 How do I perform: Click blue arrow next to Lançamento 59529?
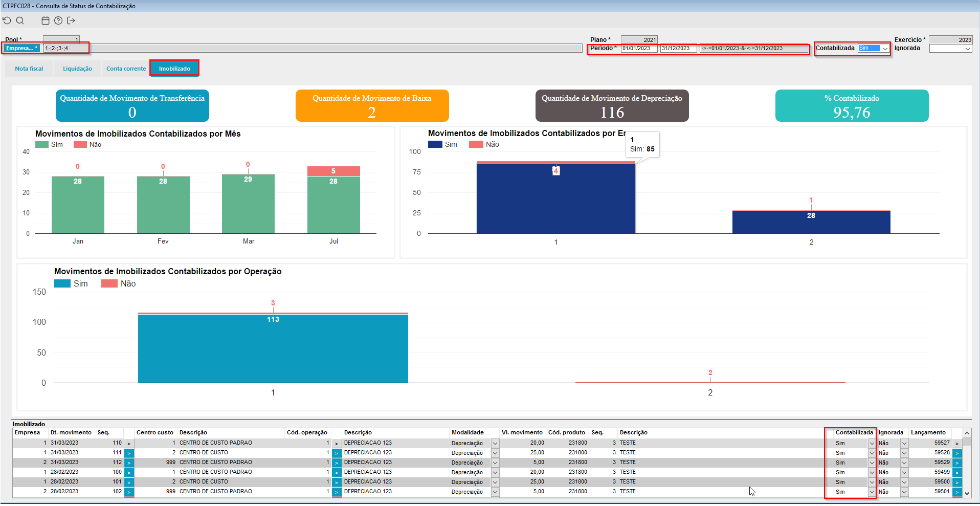tap(957, 463)
